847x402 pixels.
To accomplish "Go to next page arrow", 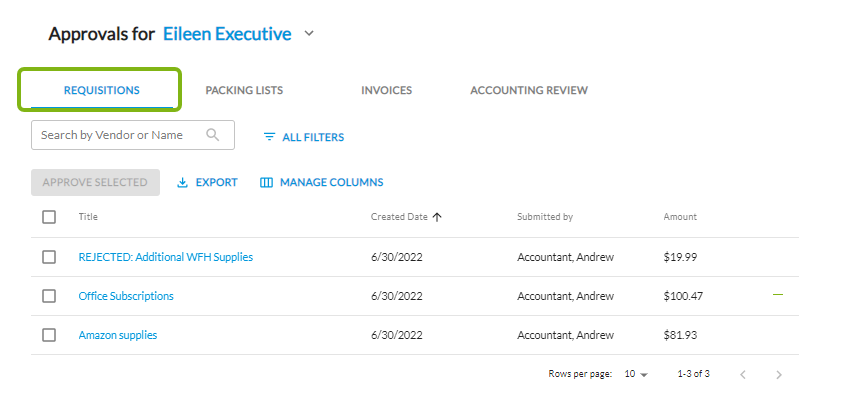I will [x=778, y=374].
